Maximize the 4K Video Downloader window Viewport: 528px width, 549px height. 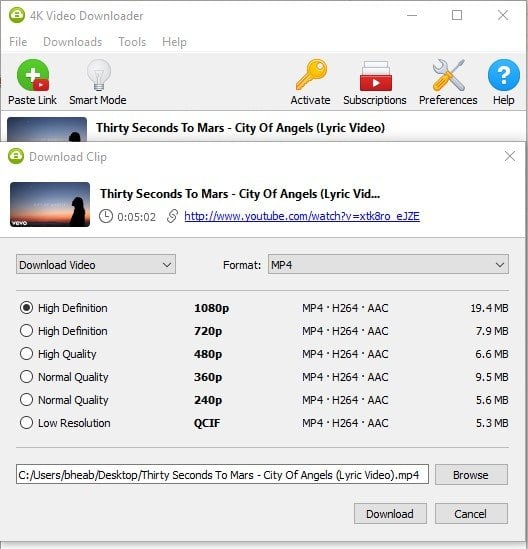(457, 15)
